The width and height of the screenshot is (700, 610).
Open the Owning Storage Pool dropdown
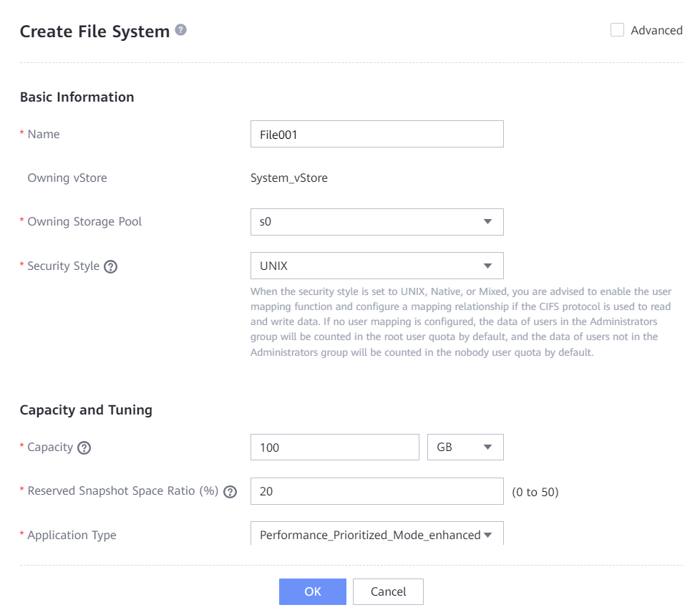376,222
